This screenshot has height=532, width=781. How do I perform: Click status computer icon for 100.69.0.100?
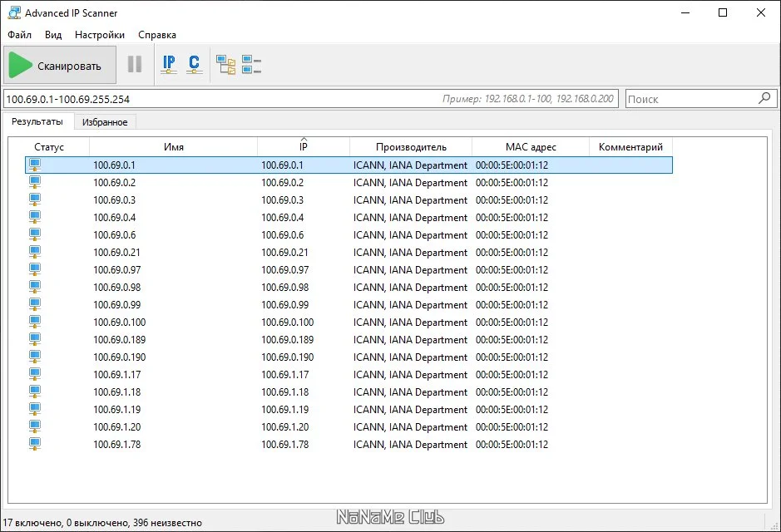pos(34,322)
